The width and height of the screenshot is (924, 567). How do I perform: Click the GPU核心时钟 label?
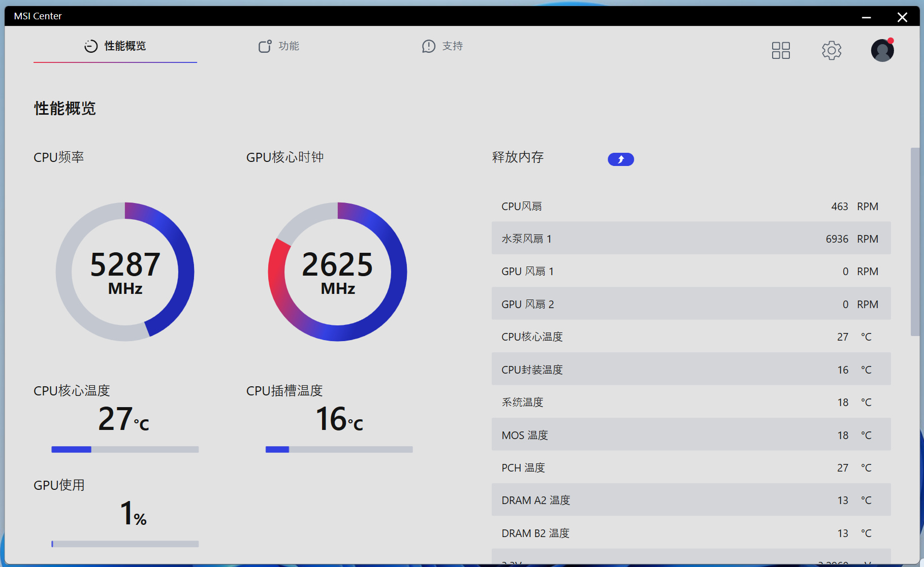285,157
